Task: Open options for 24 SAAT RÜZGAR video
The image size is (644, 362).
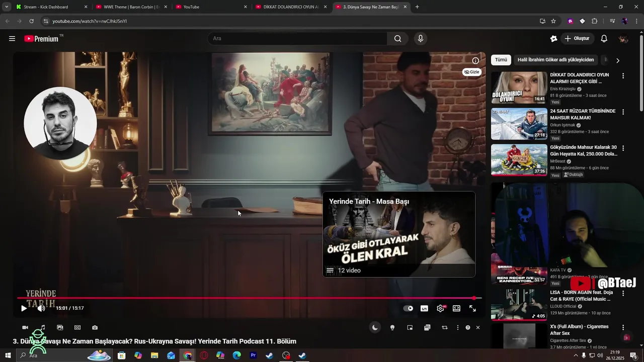Action: pos(623,112)
